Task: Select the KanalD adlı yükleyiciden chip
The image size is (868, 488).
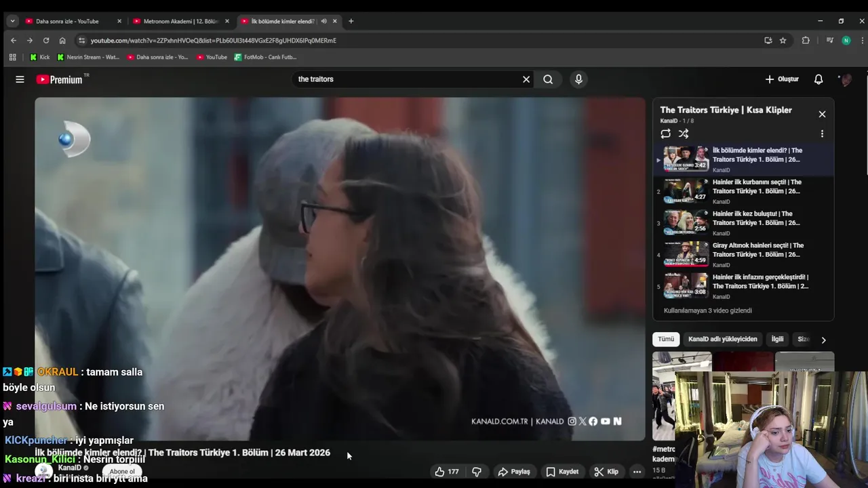Action: 723,339
